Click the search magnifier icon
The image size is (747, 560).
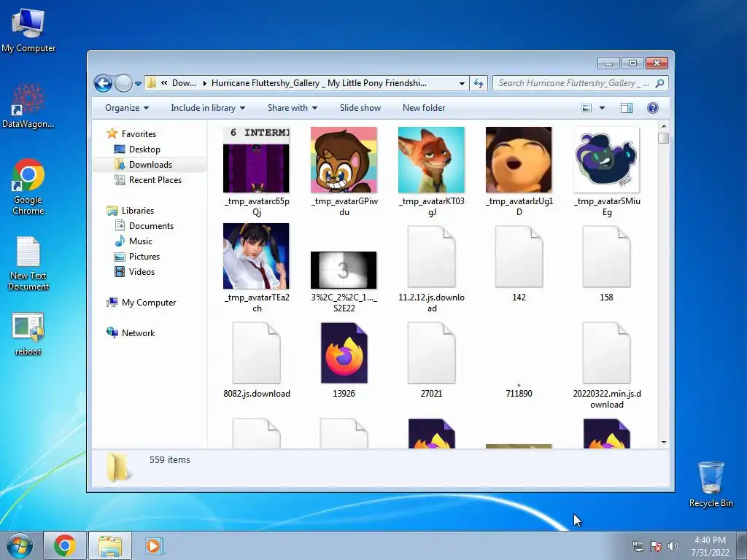tap(659, 83)
